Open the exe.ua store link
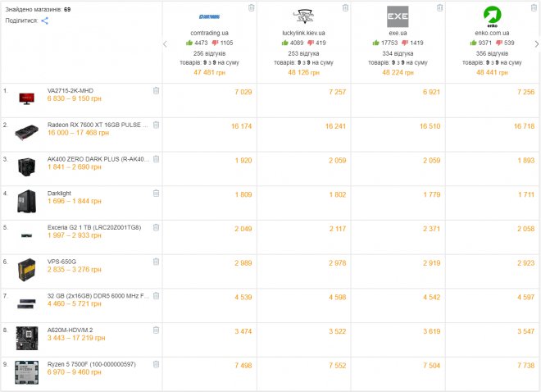541x392 pixels. click(x=398, y=34)
